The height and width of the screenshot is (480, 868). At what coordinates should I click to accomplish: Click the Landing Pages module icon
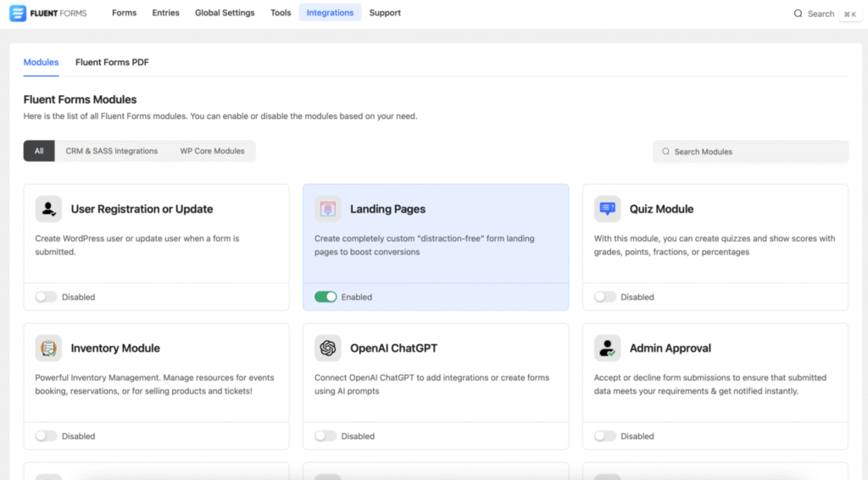328,209
